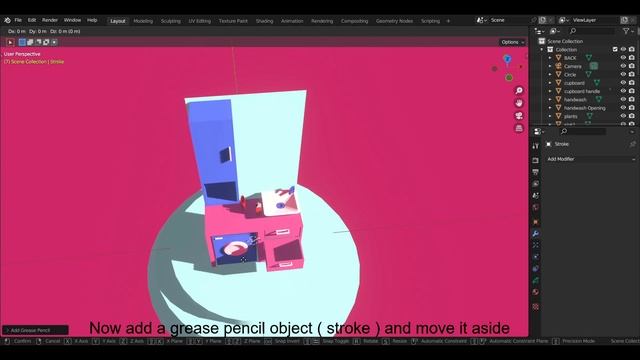The height and width of the screenshot is (360, 640).
Task: Hide the BACK object in viewport
Action: coord(623,58)
